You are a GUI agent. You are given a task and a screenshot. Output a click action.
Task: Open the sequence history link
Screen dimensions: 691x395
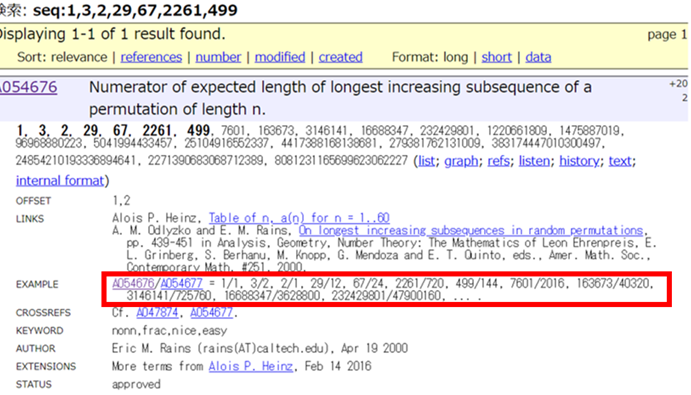point(579,161)
